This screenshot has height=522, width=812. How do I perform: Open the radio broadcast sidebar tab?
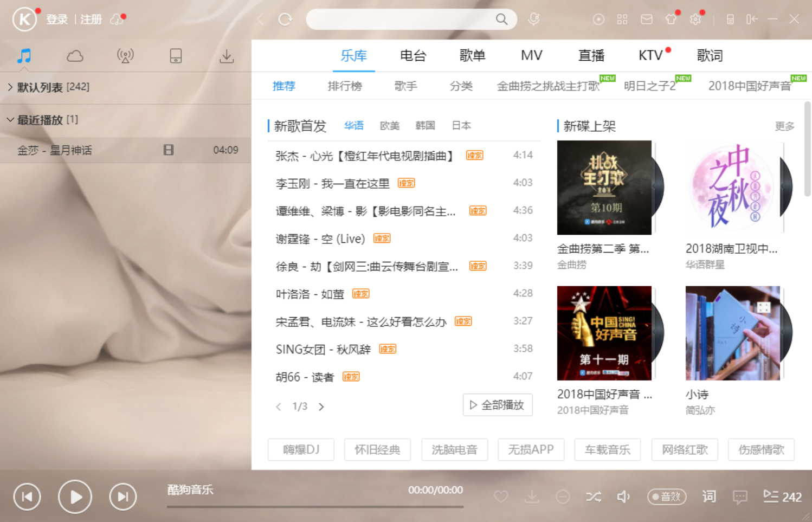pyautogui.click(x=125, y=56)
